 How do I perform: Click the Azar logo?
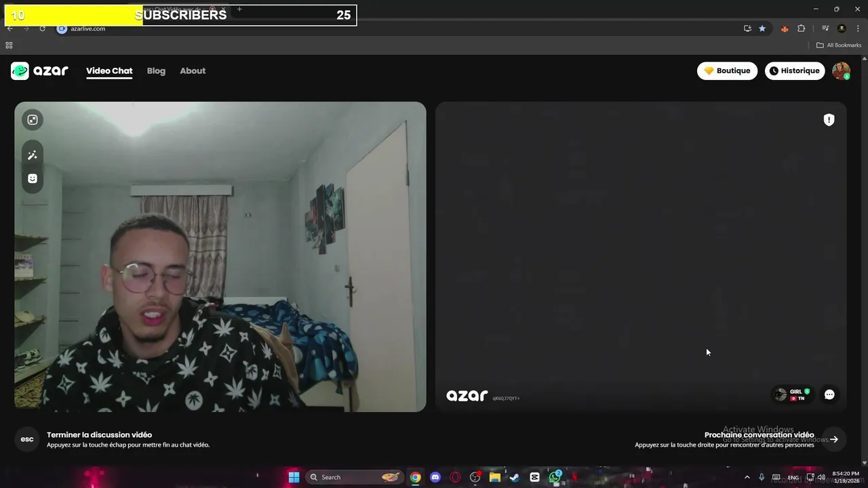pos(39,70)
